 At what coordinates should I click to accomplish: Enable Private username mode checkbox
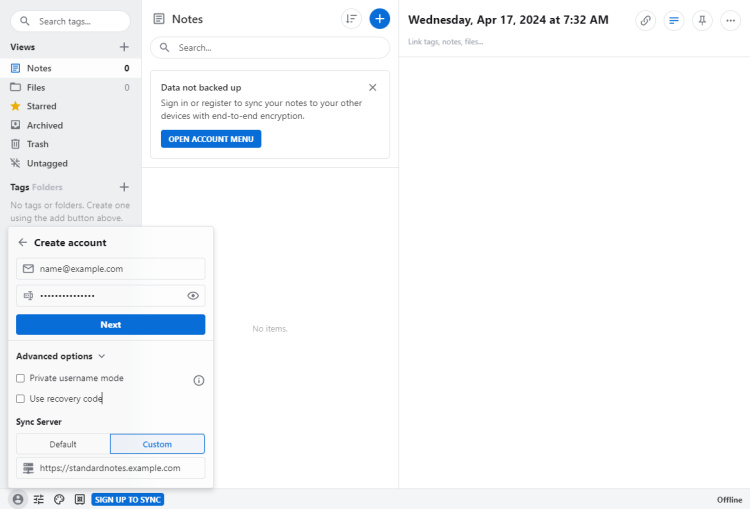(x=21, y=378)
